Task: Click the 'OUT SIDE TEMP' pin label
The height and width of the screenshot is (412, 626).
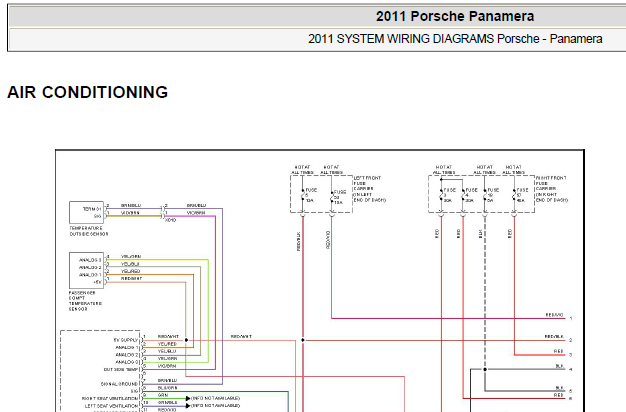Action: (x=121, y=370)
